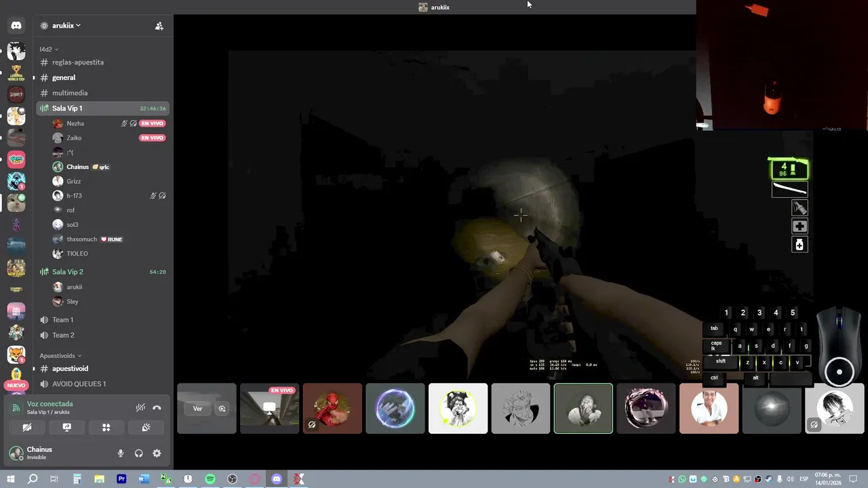The image size is (868, 488).
Task: Open the apuestivoid text channel
Action: tap(102, 369)
